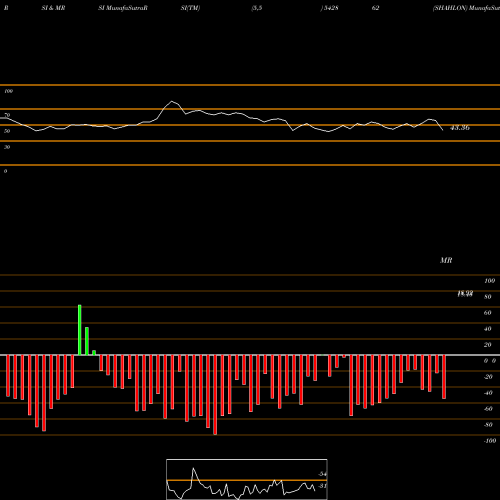Click the -80 label on MR axis
This screenshot has width=500, height=500.
(488, 425)
